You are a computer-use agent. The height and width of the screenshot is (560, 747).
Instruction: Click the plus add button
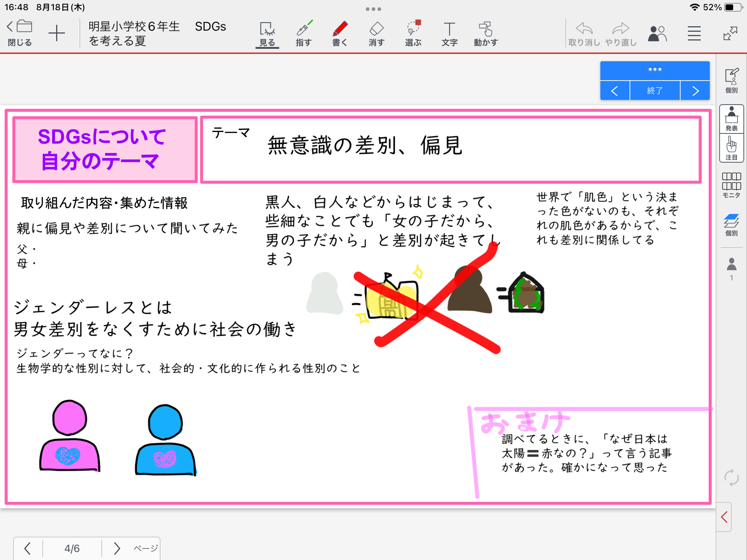coord(57,34)
